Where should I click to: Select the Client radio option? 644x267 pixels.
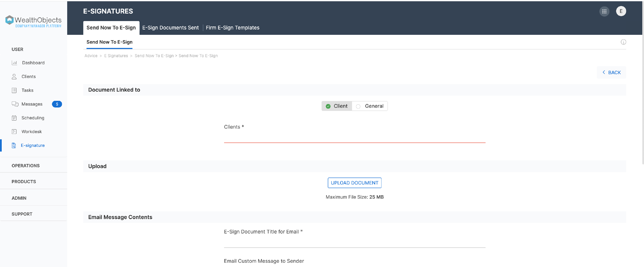(337, 106)
